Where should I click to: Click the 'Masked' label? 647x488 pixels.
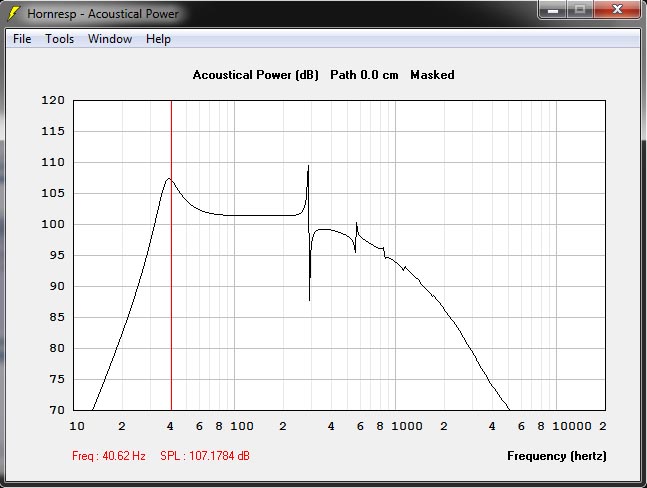click(432, 75)
